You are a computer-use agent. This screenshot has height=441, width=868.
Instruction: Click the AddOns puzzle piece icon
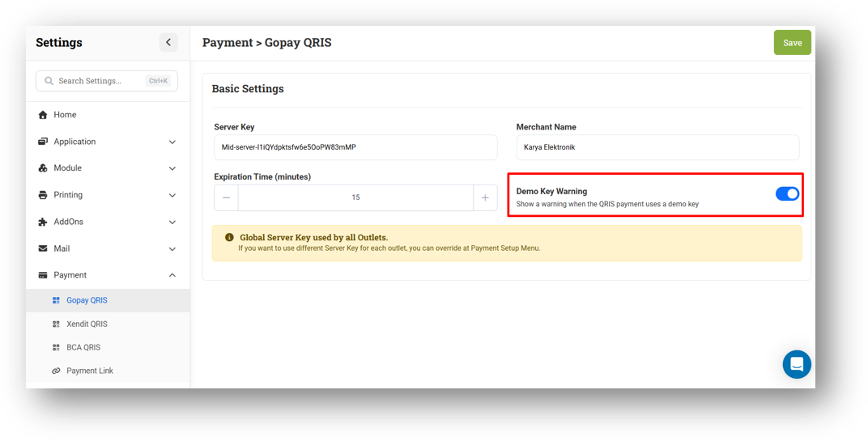click(43, 222)
